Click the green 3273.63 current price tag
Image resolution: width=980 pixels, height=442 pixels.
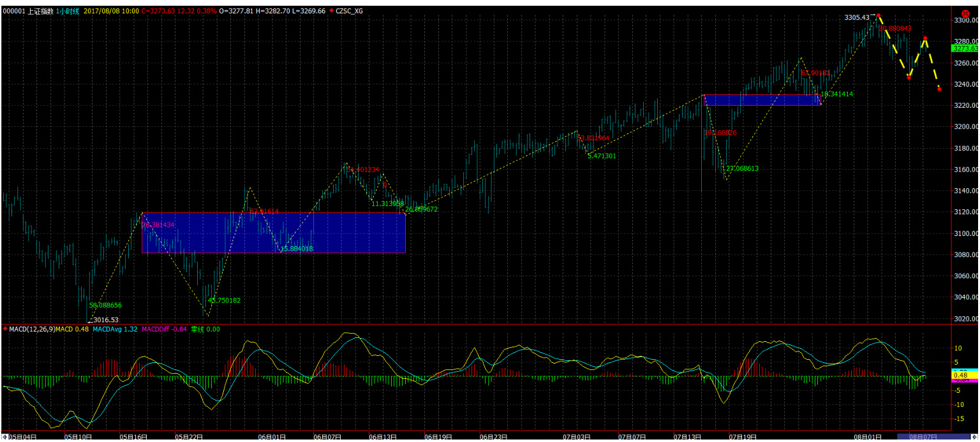click(x=964, y=48)
